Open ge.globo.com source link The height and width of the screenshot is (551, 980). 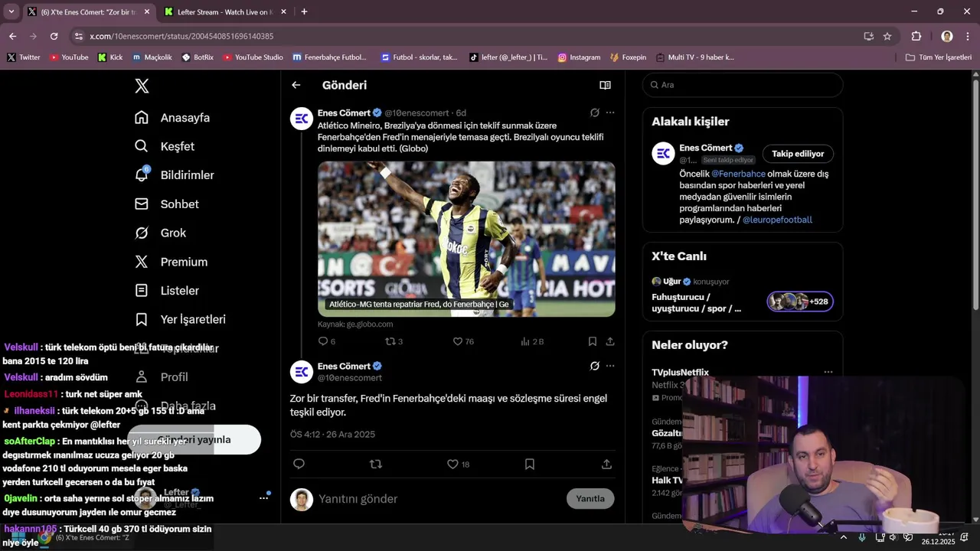coord(355,324)
